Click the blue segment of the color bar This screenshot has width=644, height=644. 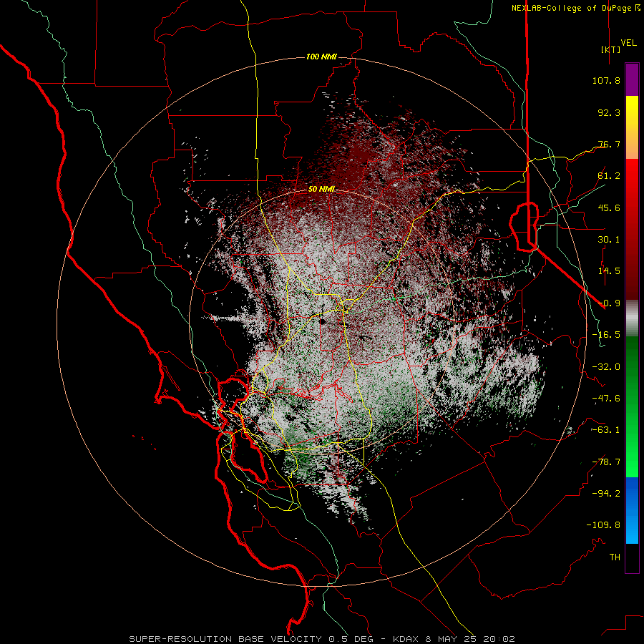[632, 510]
